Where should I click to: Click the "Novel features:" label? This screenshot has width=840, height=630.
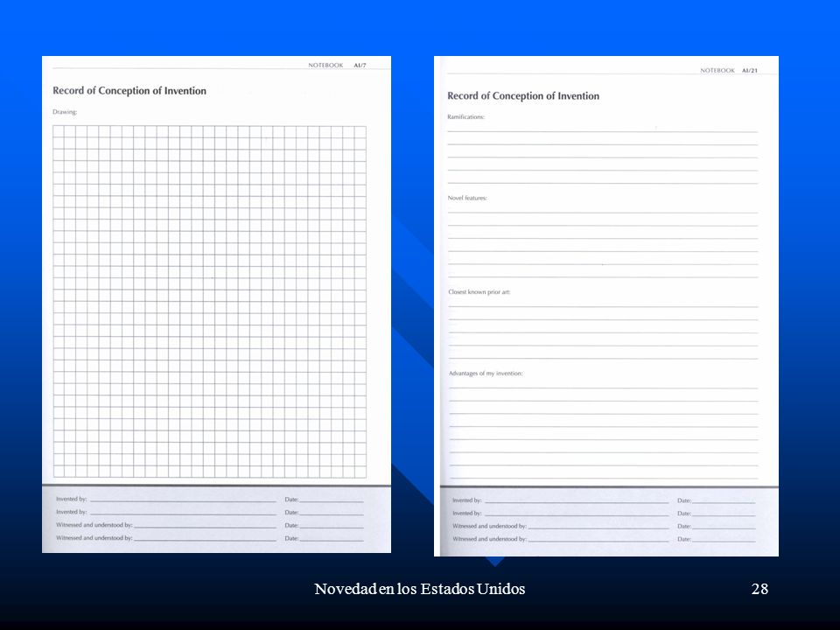tap(467, 198)
